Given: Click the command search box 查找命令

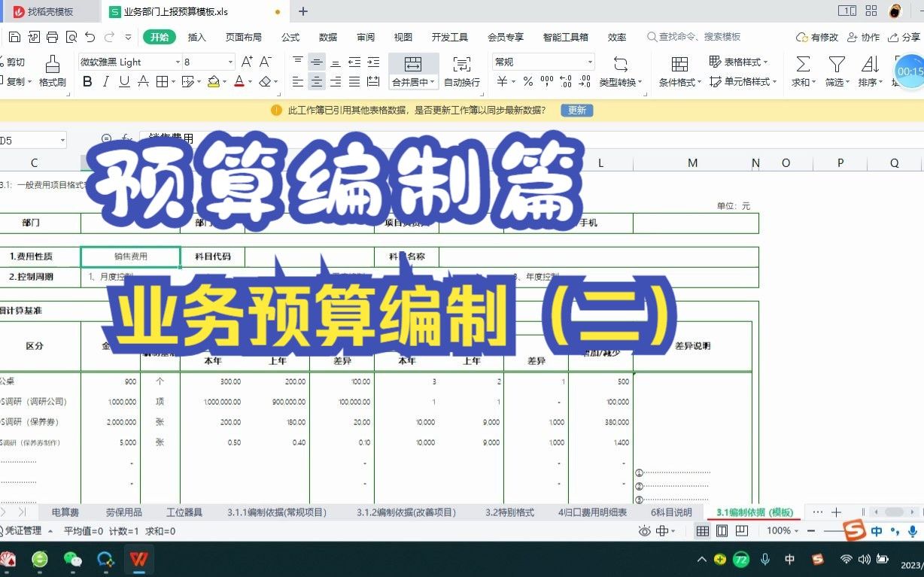Looking at the screenshot, I should tap(694, 37).
